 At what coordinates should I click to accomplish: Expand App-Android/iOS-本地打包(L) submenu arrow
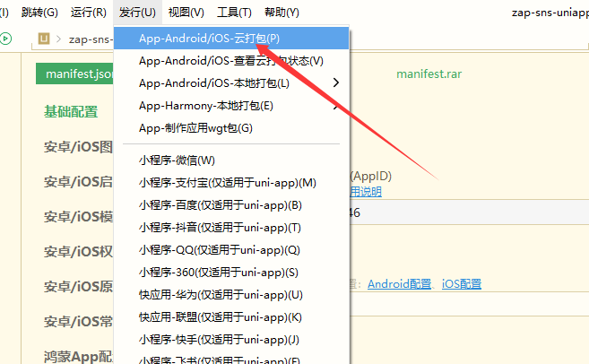336,82
